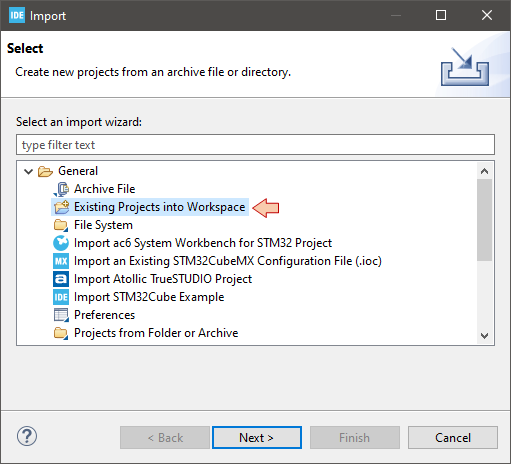Image resolution: width=511 pixels, height=464 pixels.
Task: Collapse the General category chevron
Action: [28, 171]
